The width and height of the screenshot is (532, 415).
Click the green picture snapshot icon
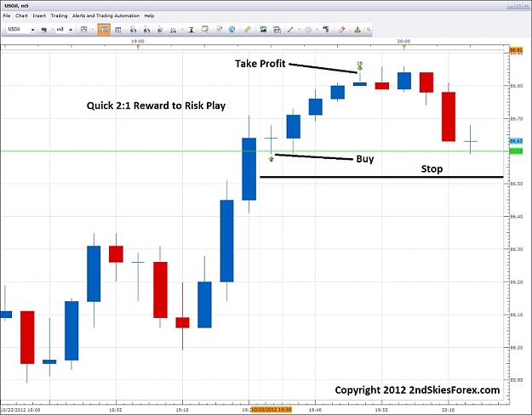pyautogui.click(x=263, y=30)
